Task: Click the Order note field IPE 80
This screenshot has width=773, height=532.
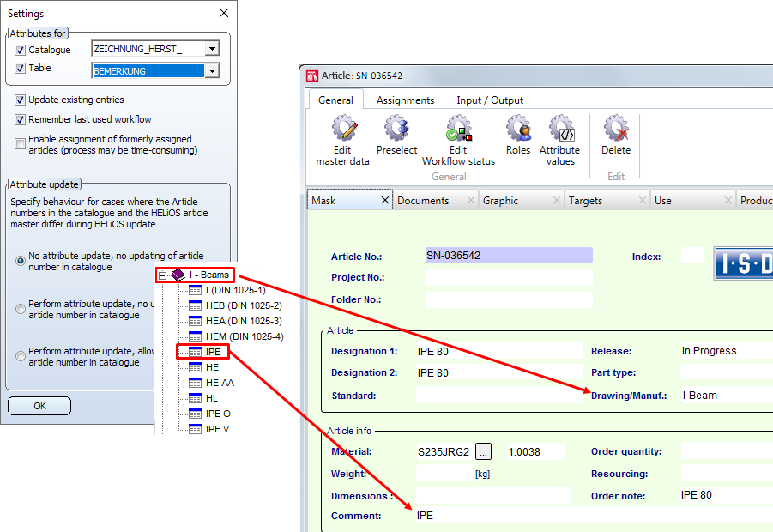Action: pyautogui.click(x=728, y=495)
